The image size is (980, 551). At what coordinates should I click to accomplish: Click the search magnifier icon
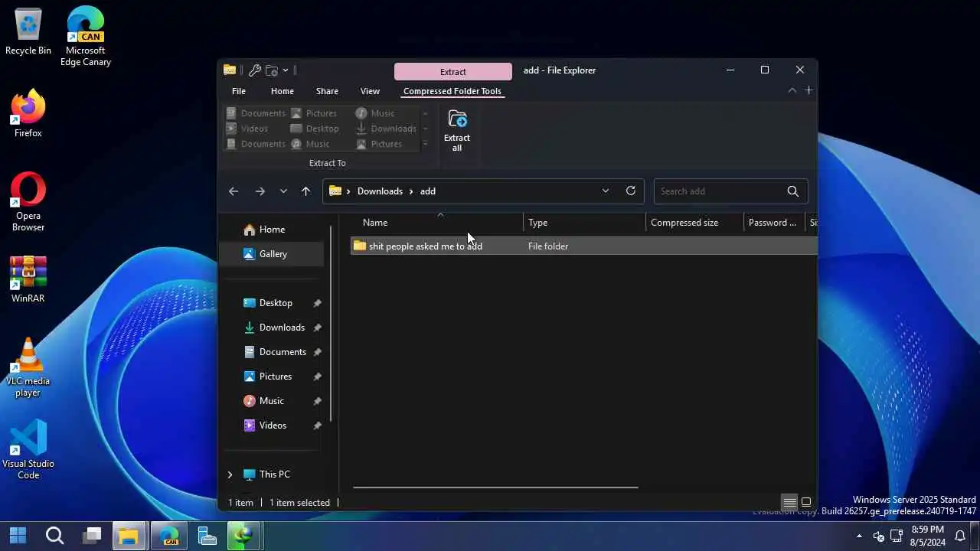pyautogui.click(x=793, y=191)
